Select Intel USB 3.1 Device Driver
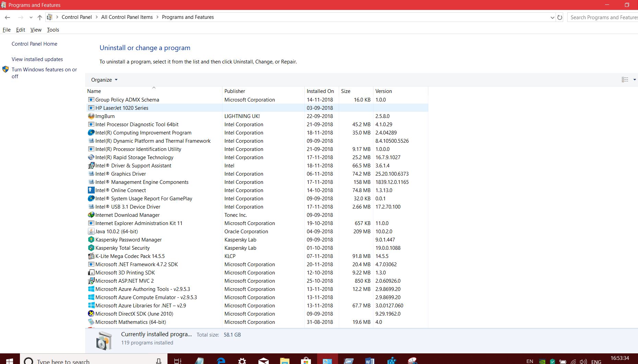This screenshot has height=364, width=638. (257, 207)
